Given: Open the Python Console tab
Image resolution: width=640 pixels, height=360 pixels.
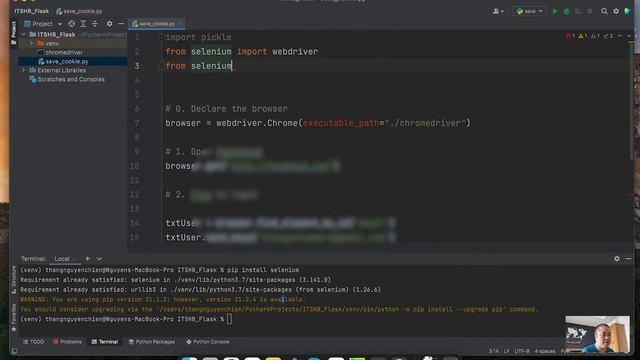Looking at the screenshot, I should tap(208, 342).
